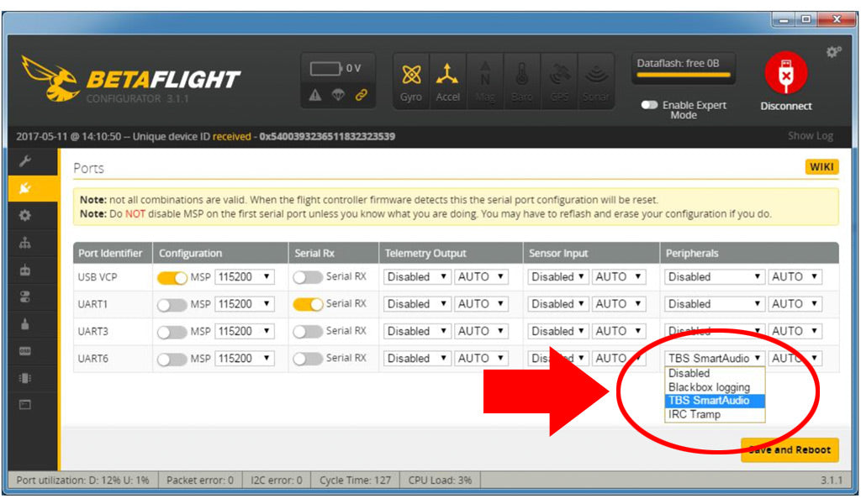Click the Save and Reboot button
Screen dimensions: 861x504
click(x=790, y=449)
